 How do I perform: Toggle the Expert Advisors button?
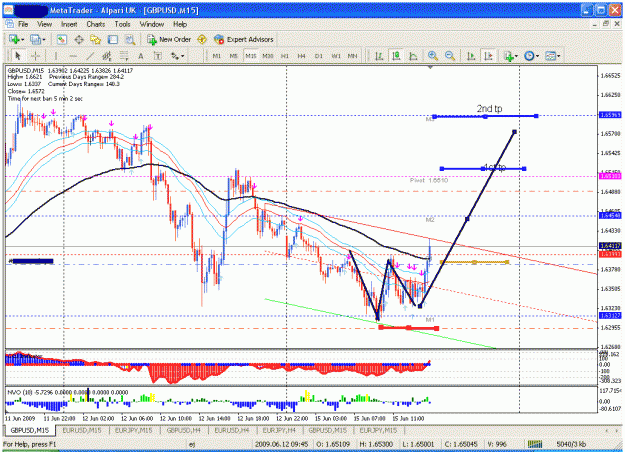[244, 39]
